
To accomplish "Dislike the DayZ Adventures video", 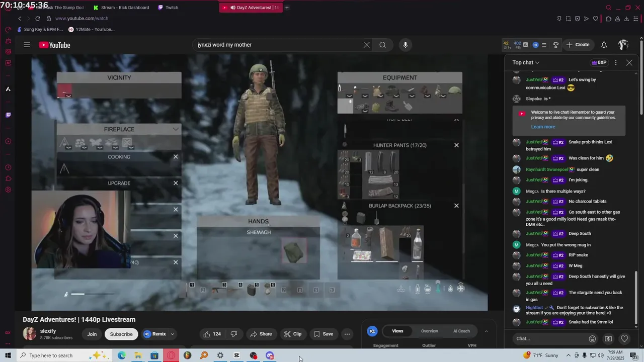I will [x=233, y=334].
